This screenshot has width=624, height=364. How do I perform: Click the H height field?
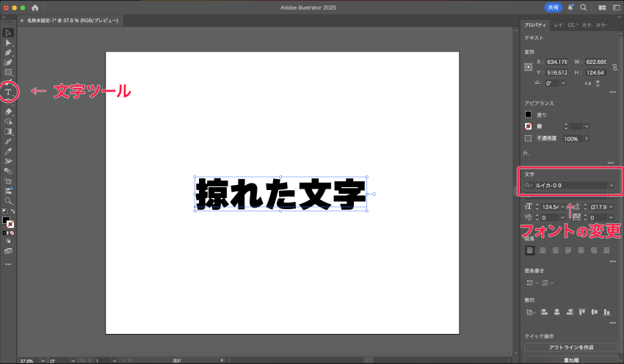596,73
